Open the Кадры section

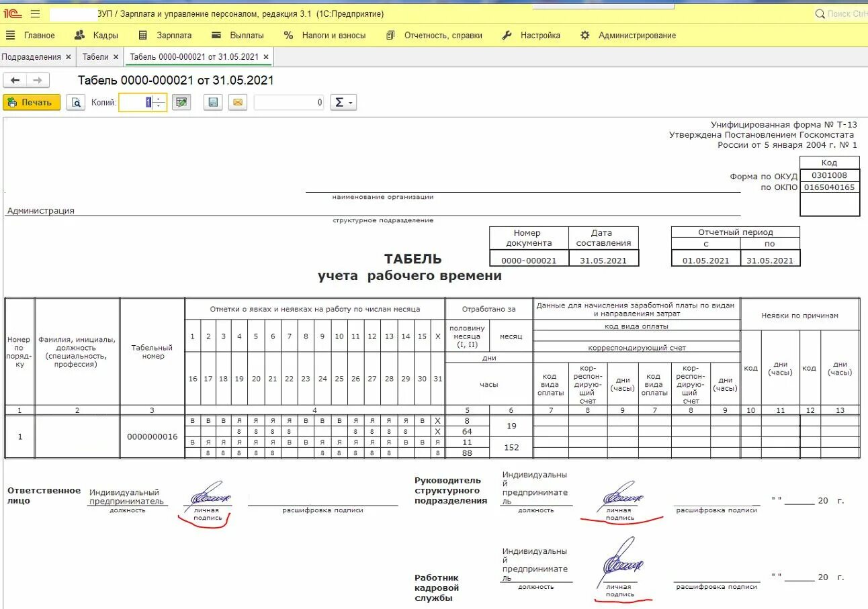click(105, 36)
